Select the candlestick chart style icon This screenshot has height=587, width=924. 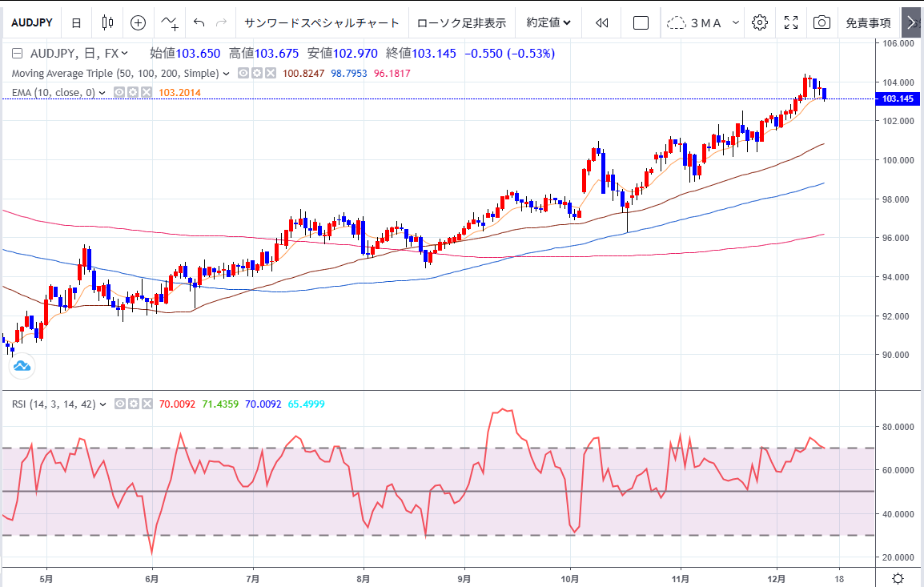point(106,22)
